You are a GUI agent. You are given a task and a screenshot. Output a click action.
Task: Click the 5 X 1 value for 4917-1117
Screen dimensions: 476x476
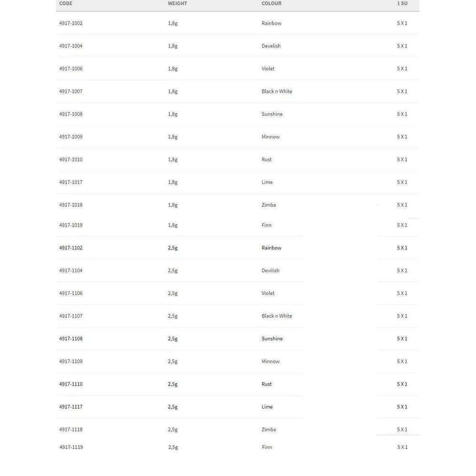(402, 407)
